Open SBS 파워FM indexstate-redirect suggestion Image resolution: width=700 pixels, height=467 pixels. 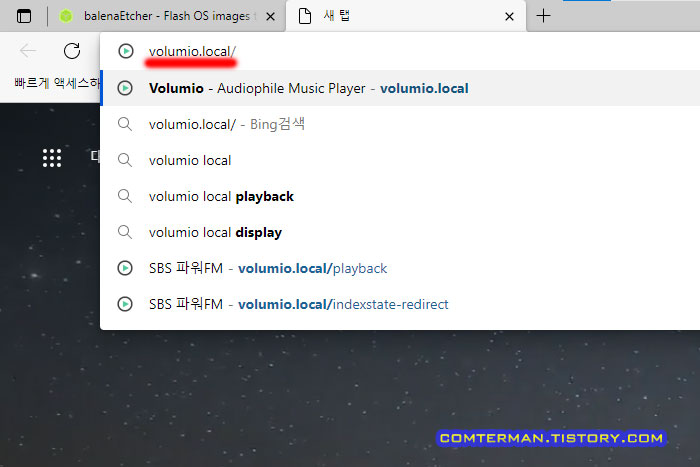click(400, 304)
